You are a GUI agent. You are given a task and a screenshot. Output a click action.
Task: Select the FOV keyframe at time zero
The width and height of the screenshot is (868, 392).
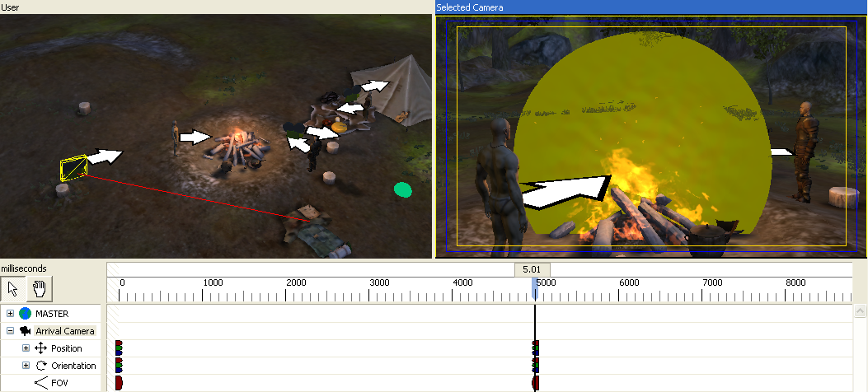[x=119, y=383]
